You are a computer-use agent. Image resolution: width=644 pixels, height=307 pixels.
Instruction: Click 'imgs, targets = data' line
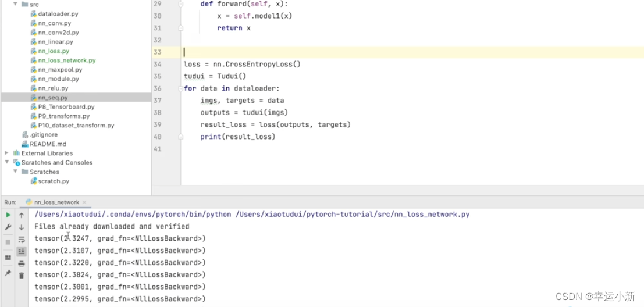[x=243, y=101]
